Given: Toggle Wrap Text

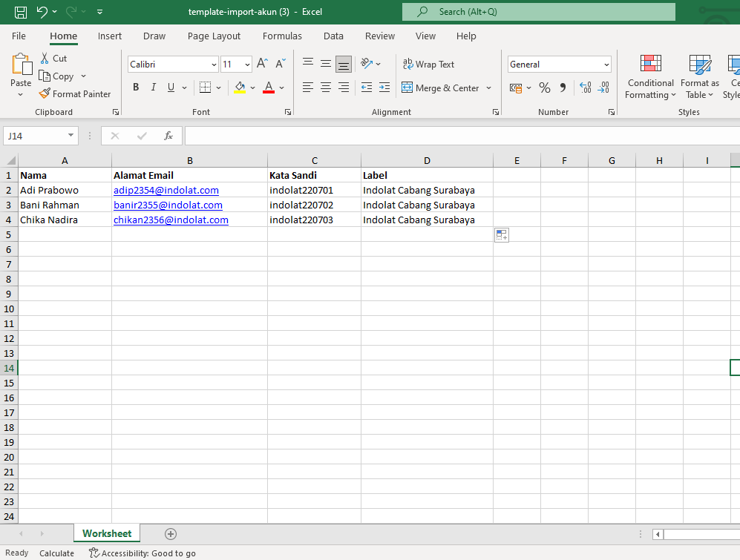Looking at the screenshot, I should (x=428, y=65).
